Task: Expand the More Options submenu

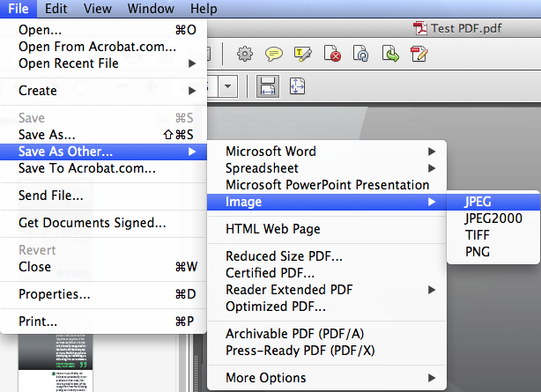Action: [x=327, y=378]
